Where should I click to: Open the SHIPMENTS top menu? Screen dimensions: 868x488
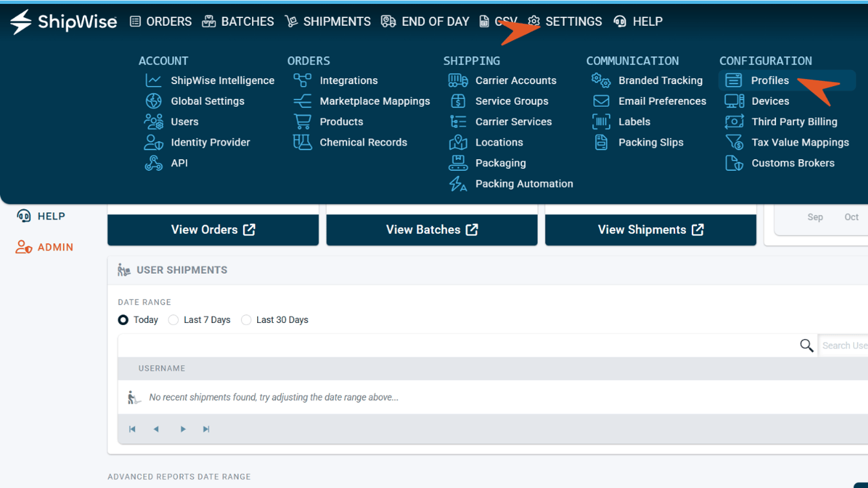pos(328,21)
